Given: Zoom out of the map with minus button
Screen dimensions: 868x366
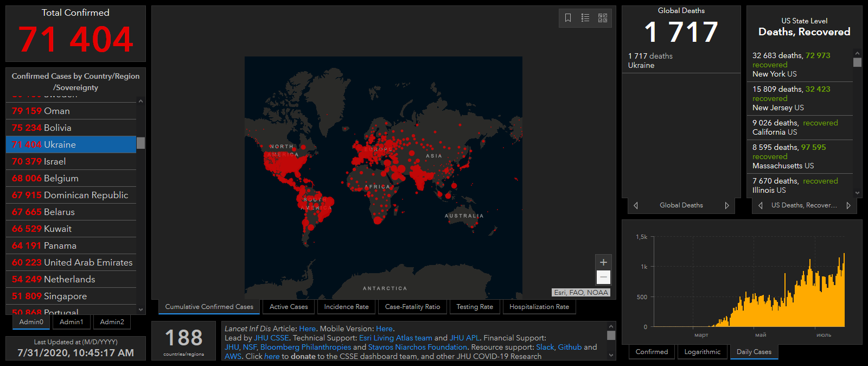Looking at the screenshot, I should click(x=603, y=277).
